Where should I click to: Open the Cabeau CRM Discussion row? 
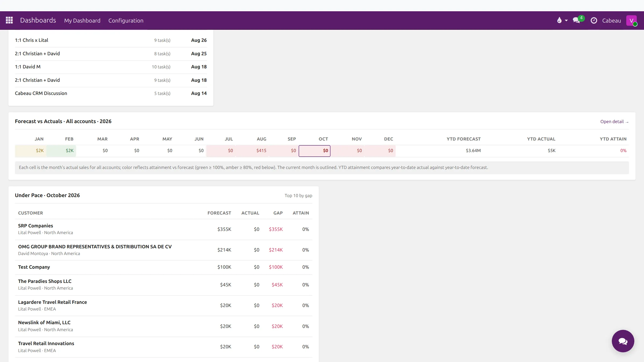[x=111, y=93]
